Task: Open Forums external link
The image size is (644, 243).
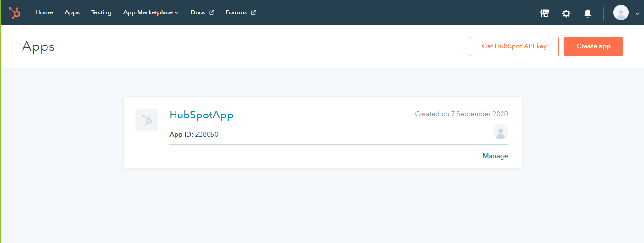Action: (241, 12)
